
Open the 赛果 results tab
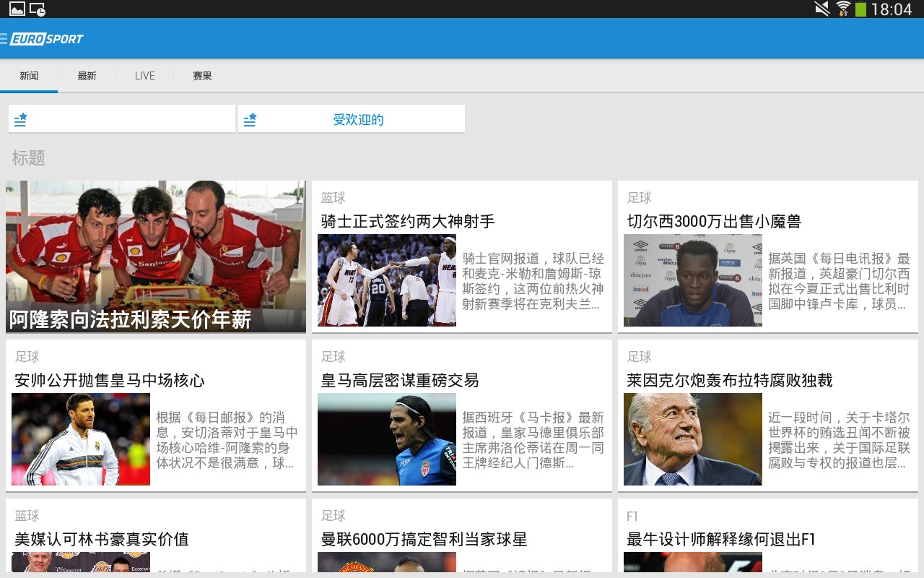point(202,76)
